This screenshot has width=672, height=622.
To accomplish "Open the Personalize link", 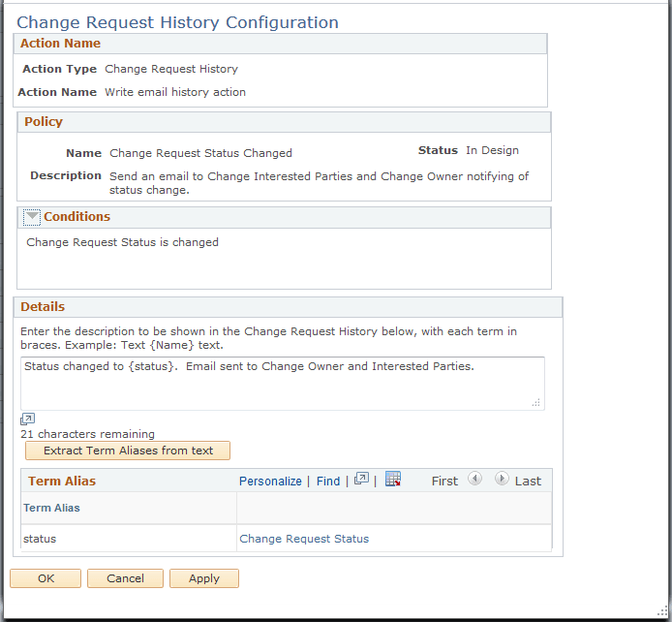I will pos(270,481).
